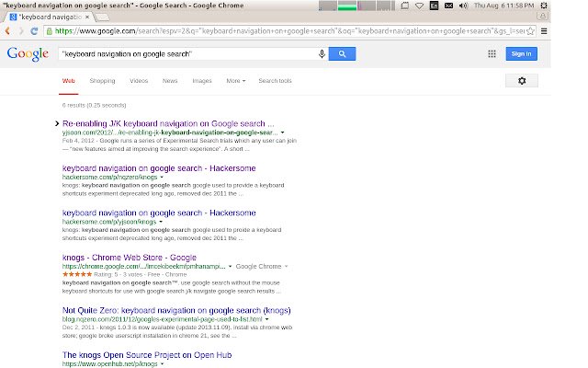Image resolution: width=588 pixels, height=368 pixels.
Task: Click the green padlock security icon
Action: [x=49, y=31]
